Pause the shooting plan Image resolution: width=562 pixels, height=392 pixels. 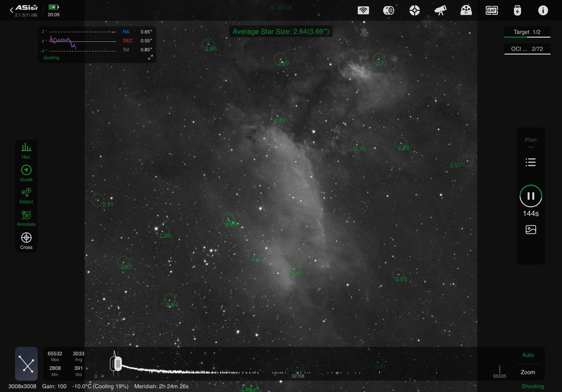point(531,196)
